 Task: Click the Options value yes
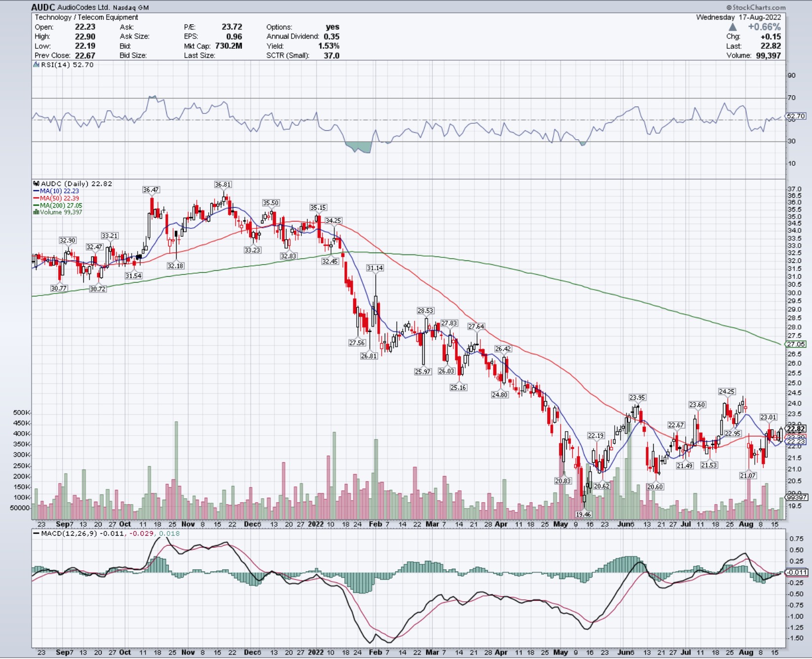(x=332, y=27)
